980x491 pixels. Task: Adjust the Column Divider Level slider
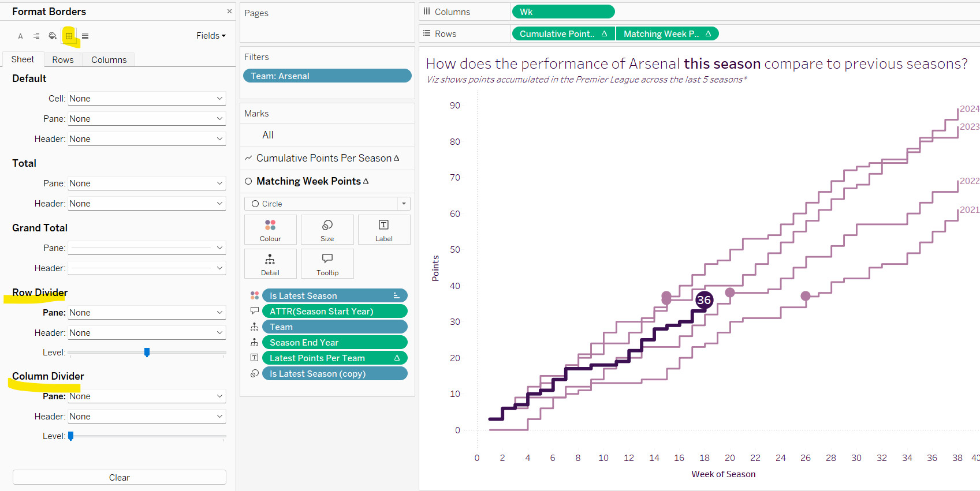71,436
